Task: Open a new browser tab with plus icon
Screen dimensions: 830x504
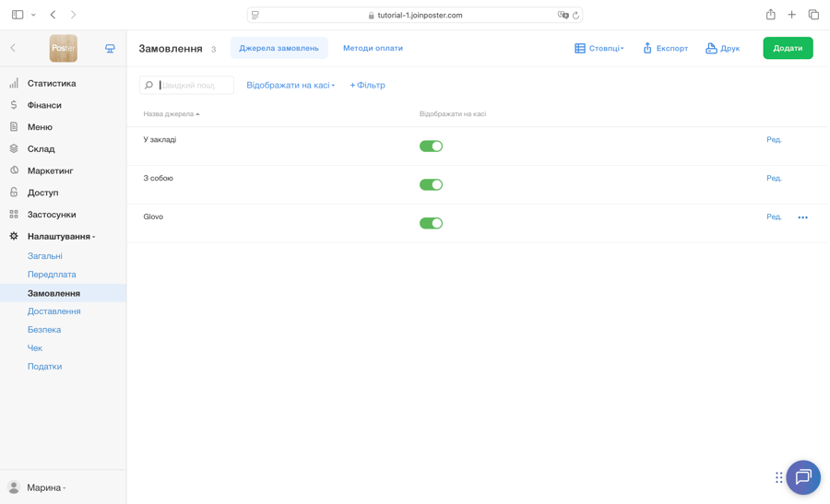Action: click(791, 15)
